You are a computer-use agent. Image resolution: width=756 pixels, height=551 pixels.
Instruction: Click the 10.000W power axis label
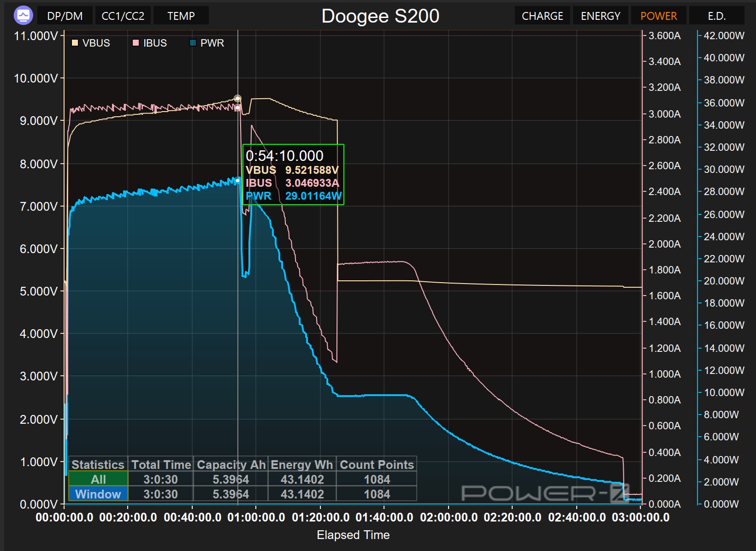724,392
